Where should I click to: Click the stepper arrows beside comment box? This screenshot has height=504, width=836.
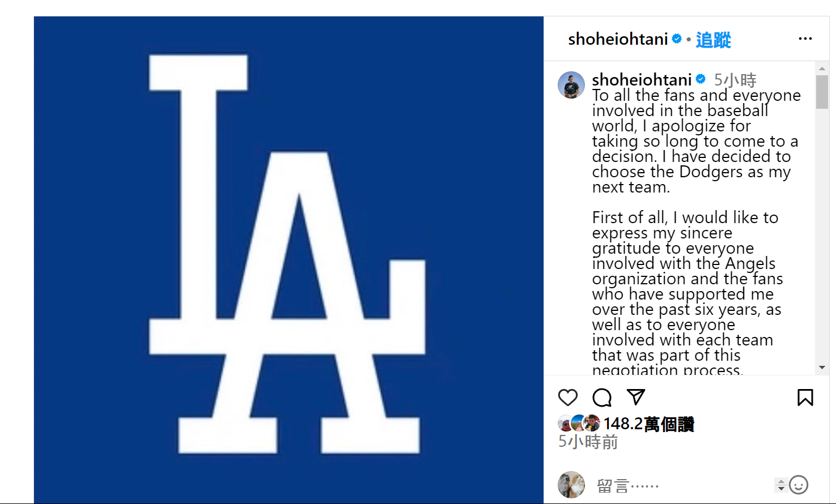pyautogui.click(x=780, y=485)
